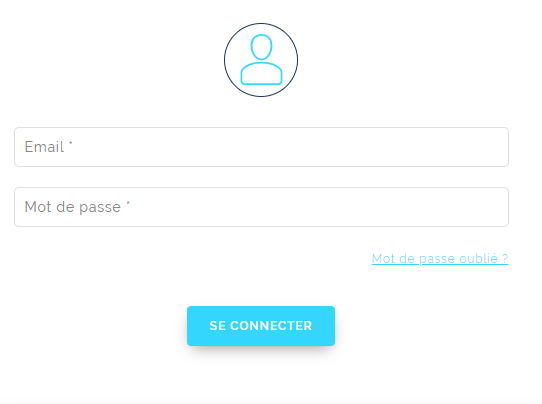This screenshot has width=542, height=404.
Task: Activate the cyan SE CONNECTER button
Action: point(261,326)
